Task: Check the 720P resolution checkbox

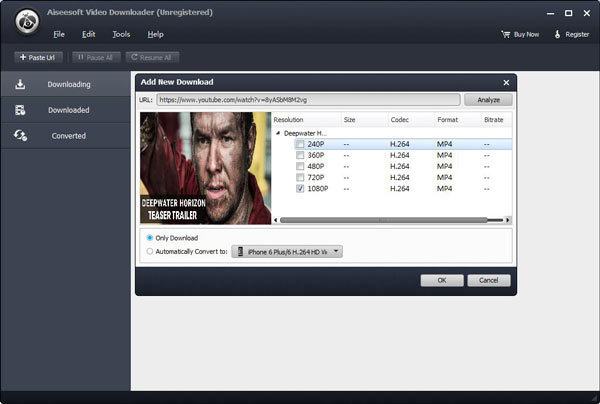Action: 300,178
